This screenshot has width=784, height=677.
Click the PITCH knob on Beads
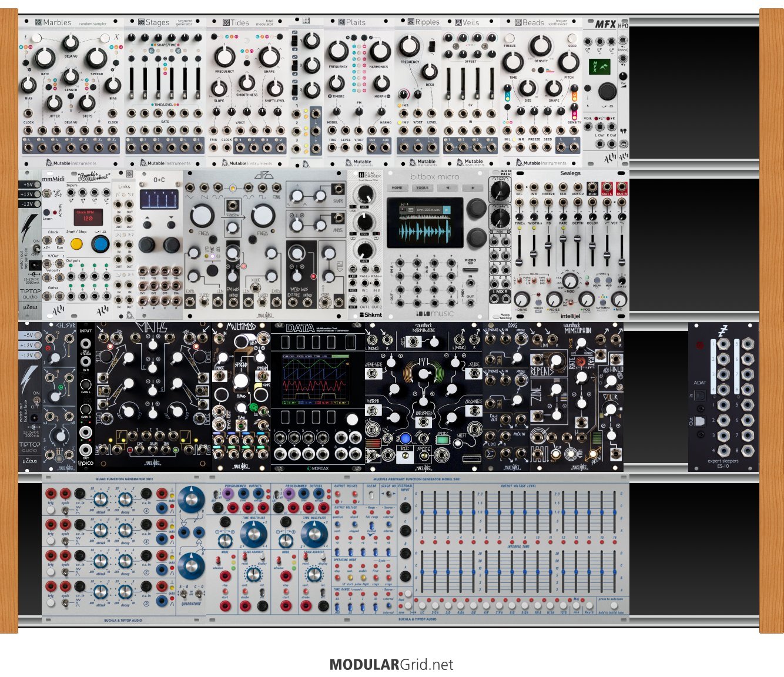(x=569, y=62)
